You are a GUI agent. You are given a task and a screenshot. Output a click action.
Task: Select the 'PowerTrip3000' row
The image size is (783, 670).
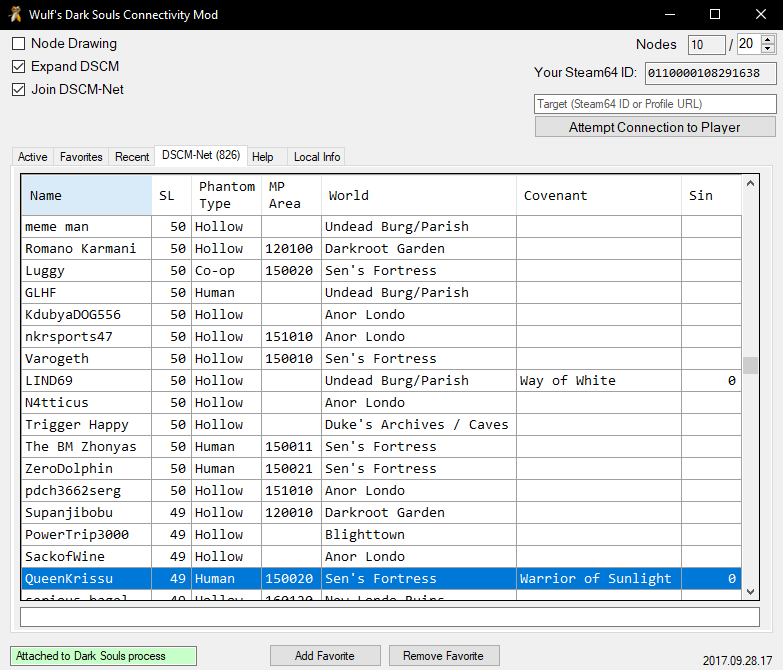[x=382, y=534]
